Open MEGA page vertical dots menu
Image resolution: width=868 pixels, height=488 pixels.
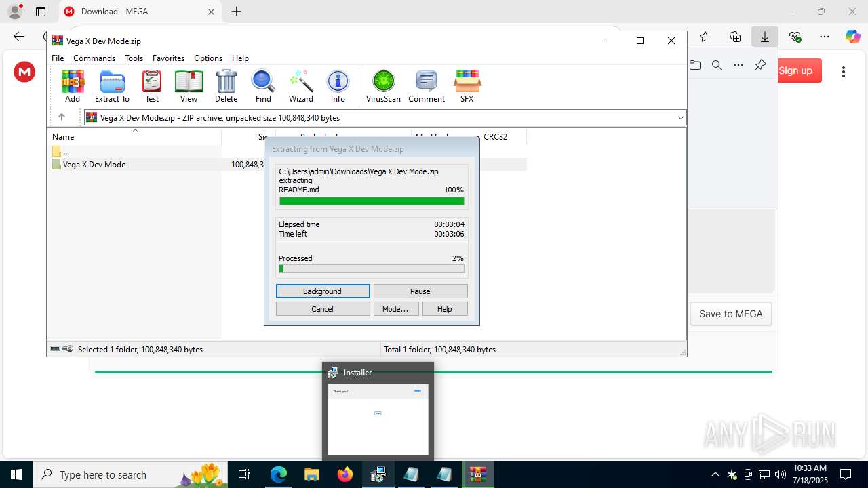(x=844, y=71)
